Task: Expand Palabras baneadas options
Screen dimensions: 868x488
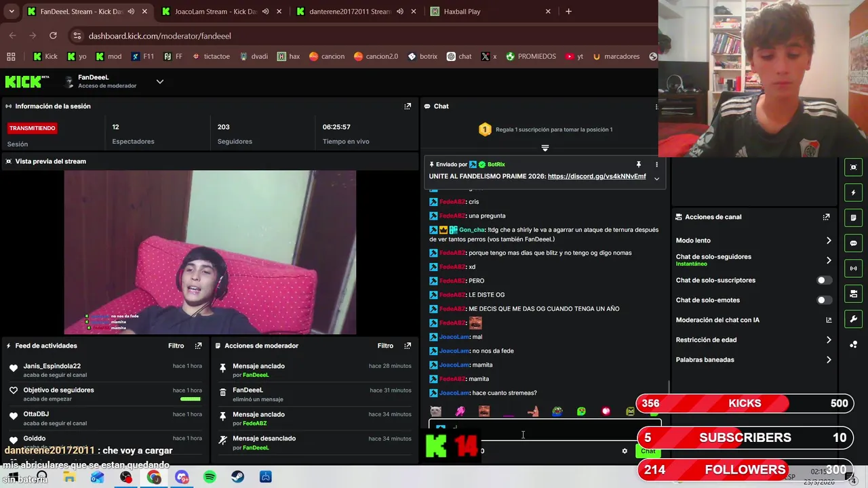Action: (828, 360)
